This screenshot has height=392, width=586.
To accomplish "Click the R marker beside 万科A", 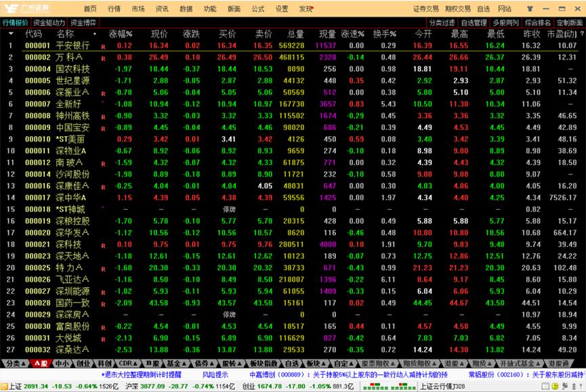I will click(x=103, y=59).
